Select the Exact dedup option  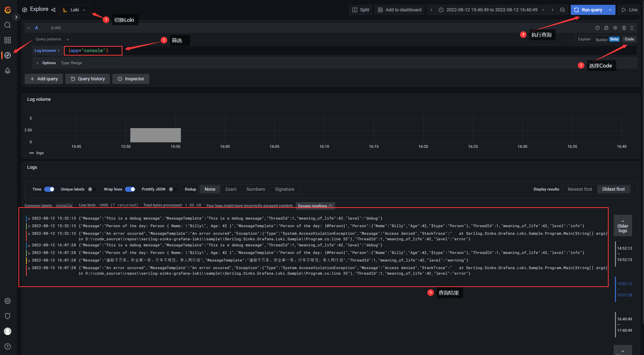(x=231, y=189)
